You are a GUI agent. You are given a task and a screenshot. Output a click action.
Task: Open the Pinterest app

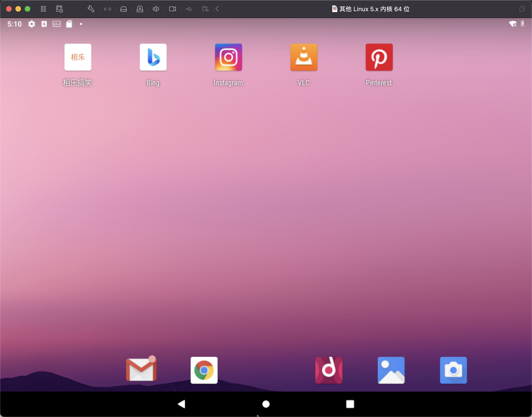point(379,57)
